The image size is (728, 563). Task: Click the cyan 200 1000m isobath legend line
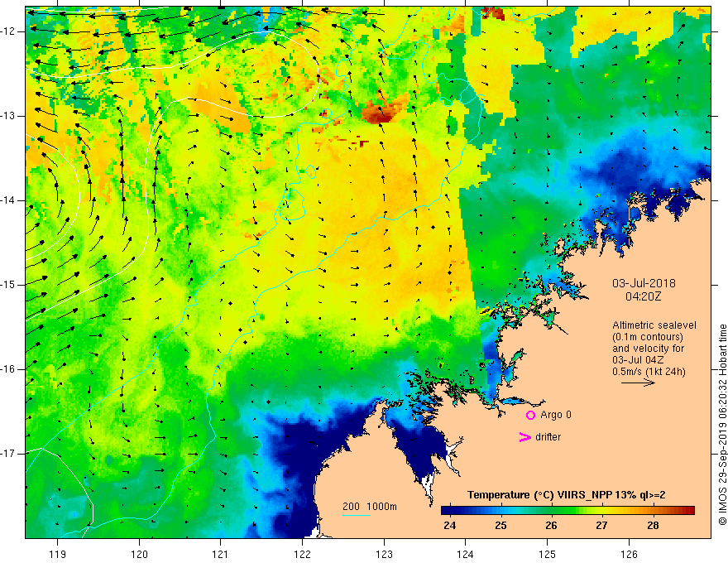pos(356,515)
